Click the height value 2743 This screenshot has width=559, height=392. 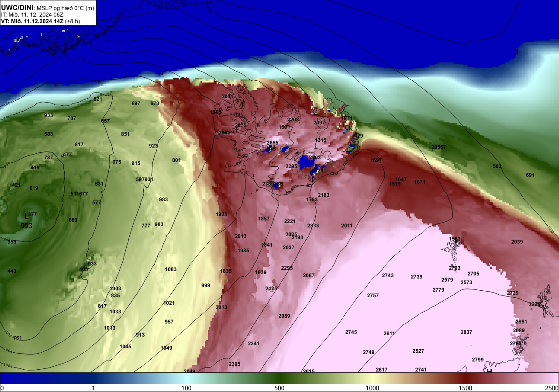388,275
